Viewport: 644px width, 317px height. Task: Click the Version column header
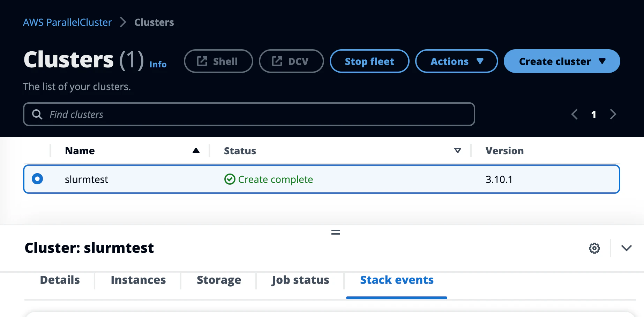504,150
